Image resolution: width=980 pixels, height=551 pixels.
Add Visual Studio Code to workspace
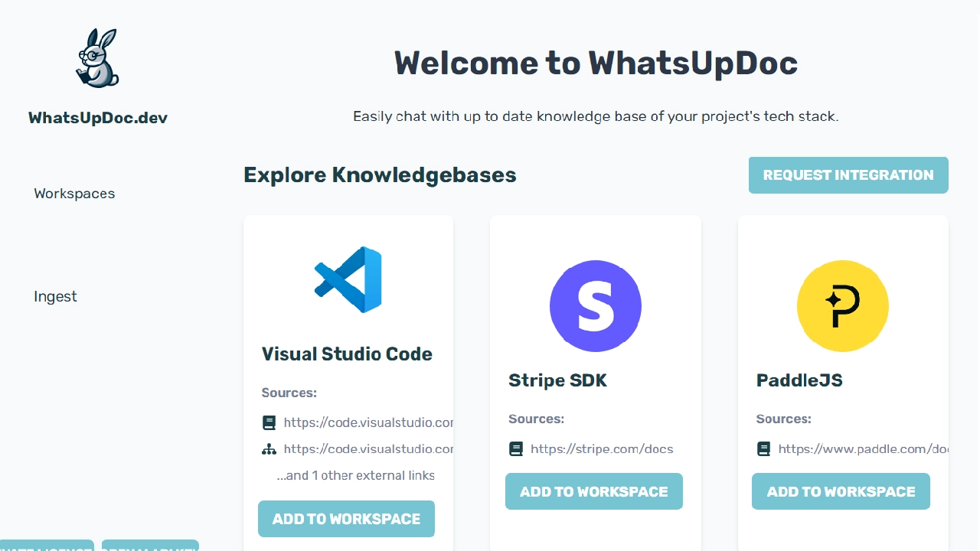[x=346, y=519]
